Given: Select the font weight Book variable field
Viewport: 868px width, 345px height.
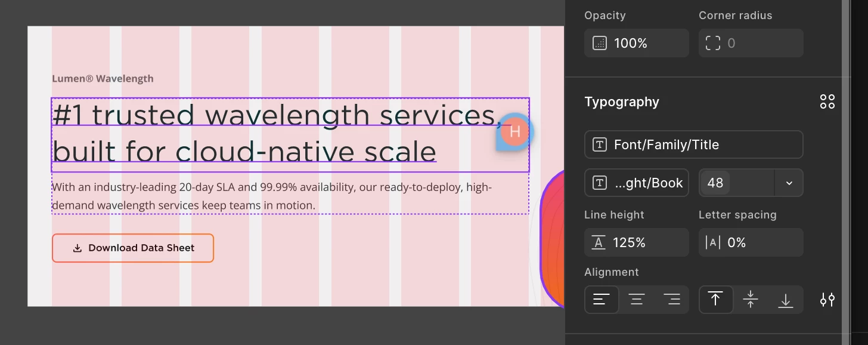Looking at the screenshot, I should click(637, 183).
